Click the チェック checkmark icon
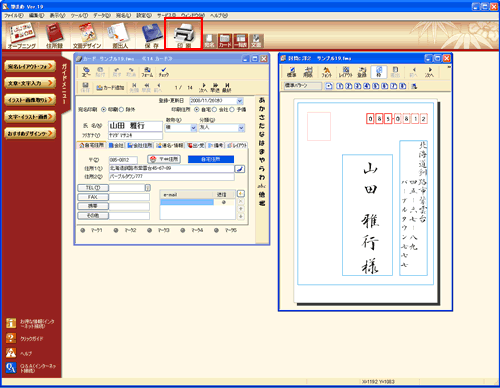Viewport: 500px width, 388px height. pos(164,72)
